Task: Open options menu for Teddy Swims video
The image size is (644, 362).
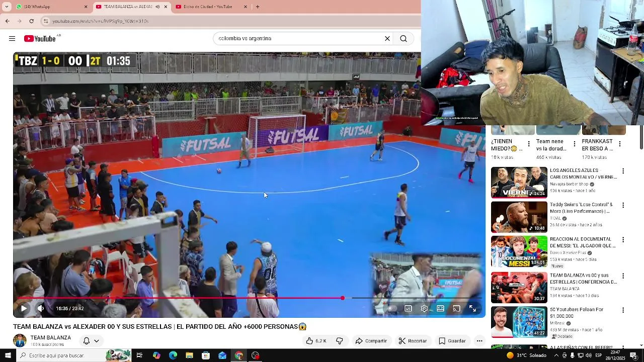Action: pos(623,206)
